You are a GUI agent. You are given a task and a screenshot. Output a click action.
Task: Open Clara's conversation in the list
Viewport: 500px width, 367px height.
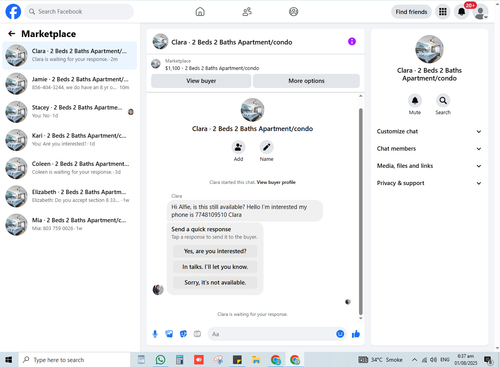[x=70, y=55]
